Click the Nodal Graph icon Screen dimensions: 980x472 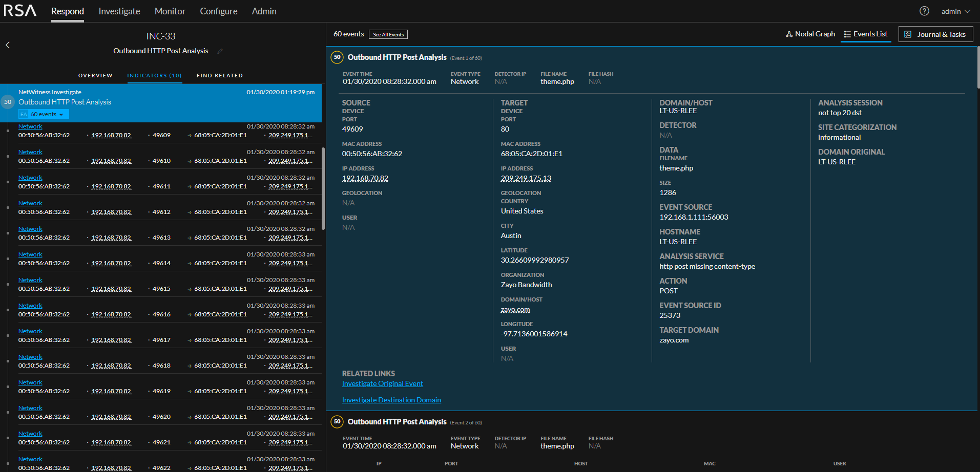click(789, 34)
